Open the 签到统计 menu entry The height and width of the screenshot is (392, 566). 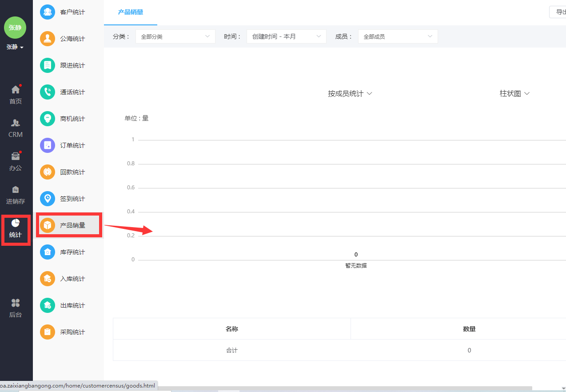pyautogui.click(x=68, y=199)
